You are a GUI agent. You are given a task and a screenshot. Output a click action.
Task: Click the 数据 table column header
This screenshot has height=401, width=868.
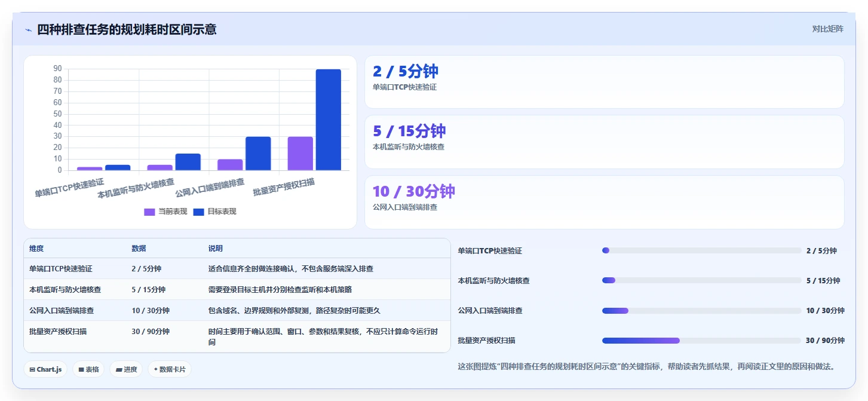(139, 249)
